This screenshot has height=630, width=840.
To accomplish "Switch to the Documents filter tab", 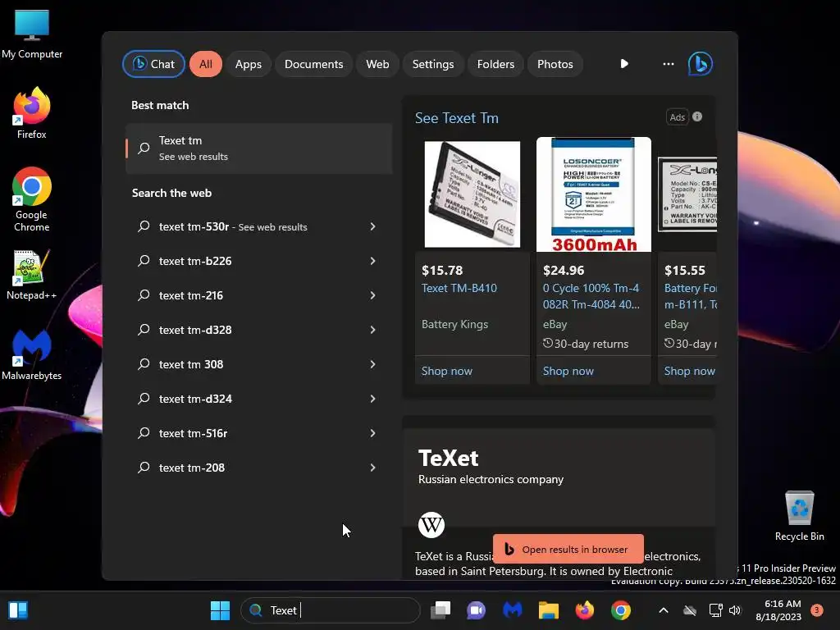I will point(313,64).
